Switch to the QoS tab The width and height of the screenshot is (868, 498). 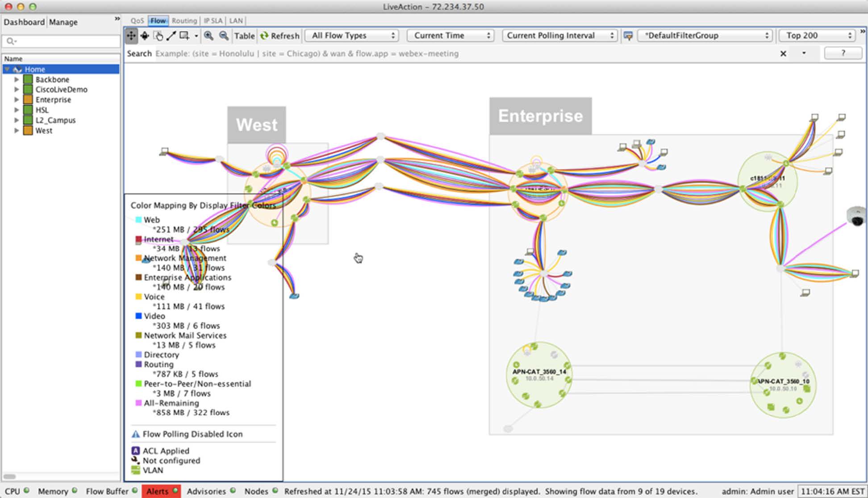pyautogui.click(x=137, y=21)
